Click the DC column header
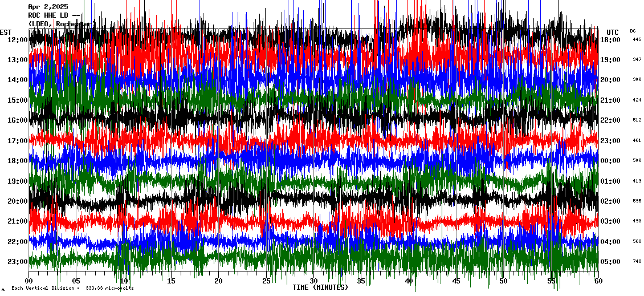Image resolution: width=644 pixels, height=296 pixels. tap(633, 31)
